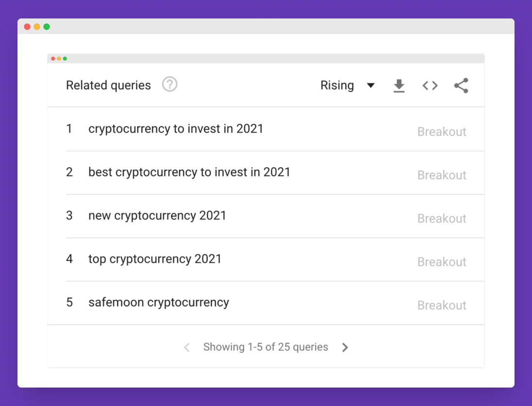Go to the next page of queries

pyautogui.click(x=345, y=347)
